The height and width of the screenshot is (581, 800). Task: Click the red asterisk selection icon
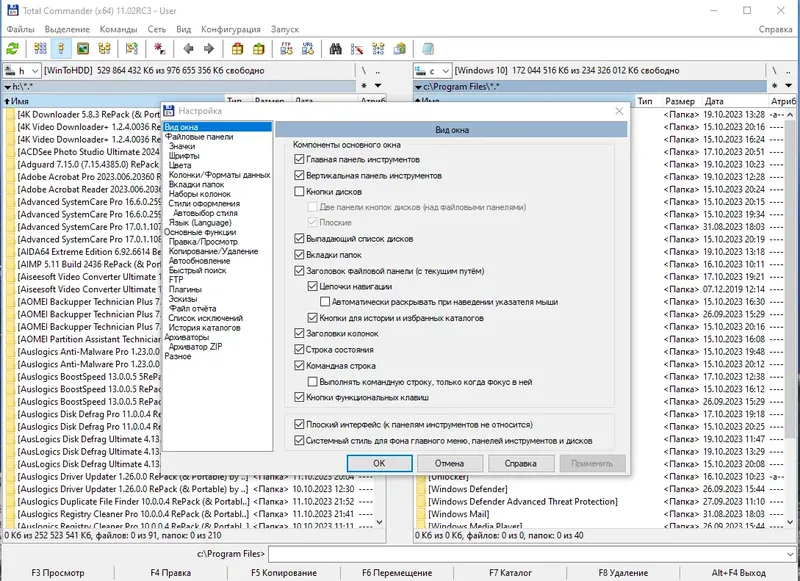[x=159, y=49]
